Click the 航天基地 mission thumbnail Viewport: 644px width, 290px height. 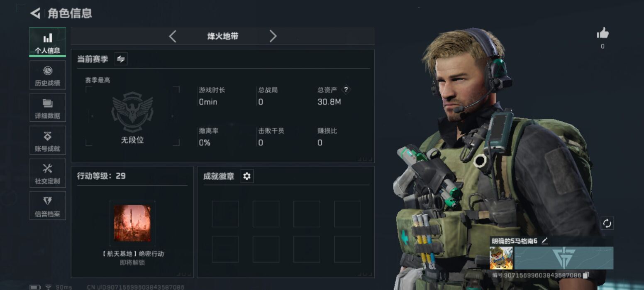click(132, 223)
